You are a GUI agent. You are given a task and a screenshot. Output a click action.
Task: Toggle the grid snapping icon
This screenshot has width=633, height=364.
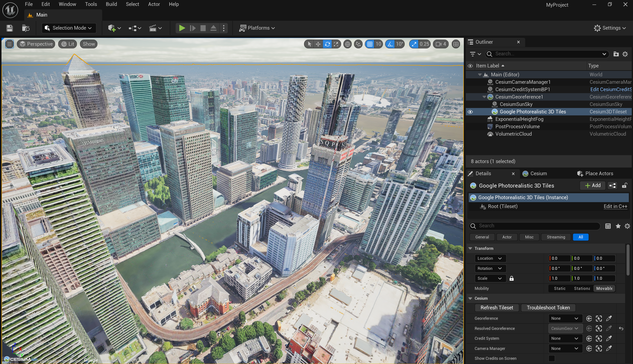pyautogui.click(x=370, y=44)
